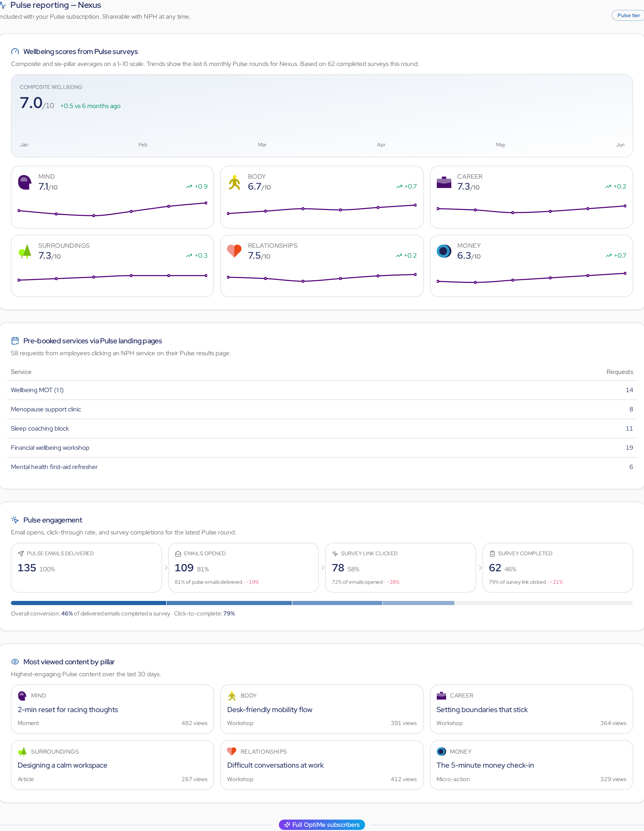Click the Mind trend arrow next to +0.9
644x831 pixels.
coord(189,186)
